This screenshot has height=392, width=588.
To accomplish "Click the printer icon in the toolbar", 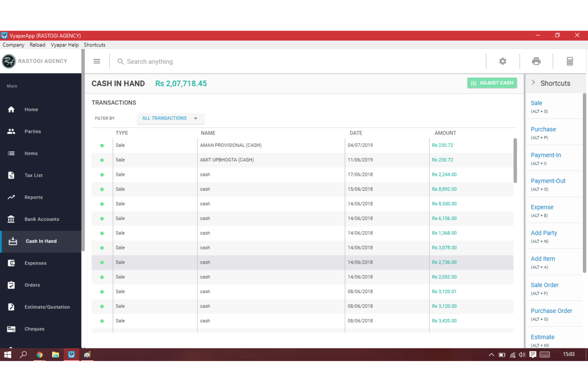I will tap(536, 61).
